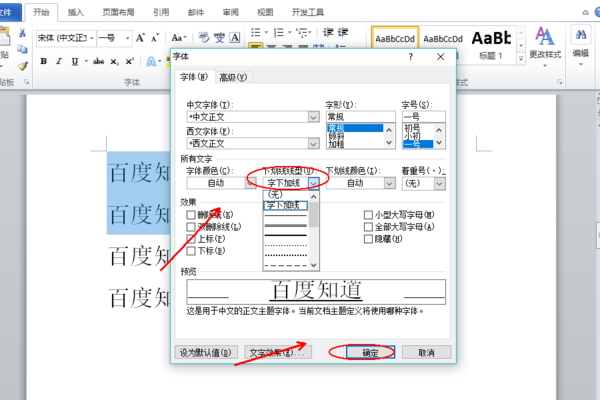Click the Shrink Font icon
This screenshot has height=400, width=600.
pos(155,38)
